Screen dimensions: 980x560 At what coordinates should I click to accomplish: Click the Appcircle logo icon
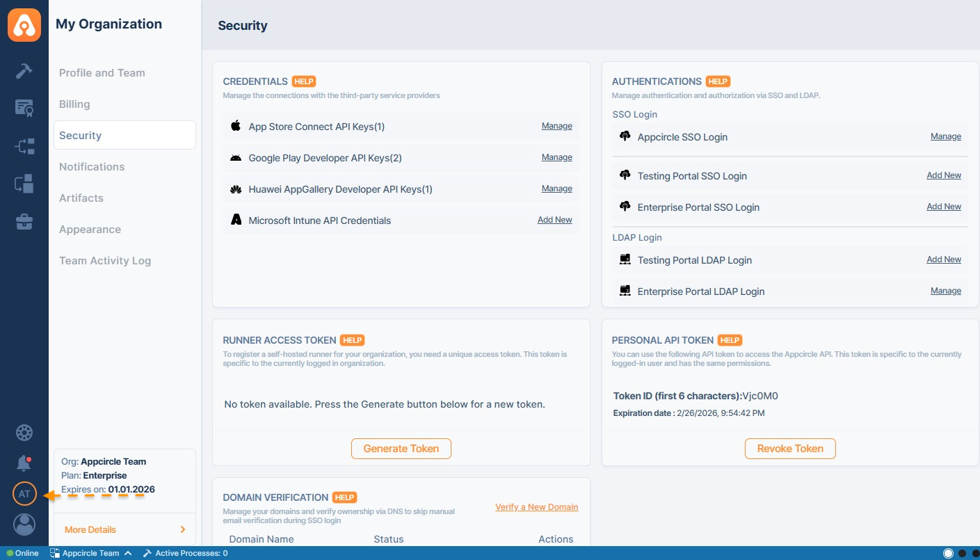pos(24,26)
